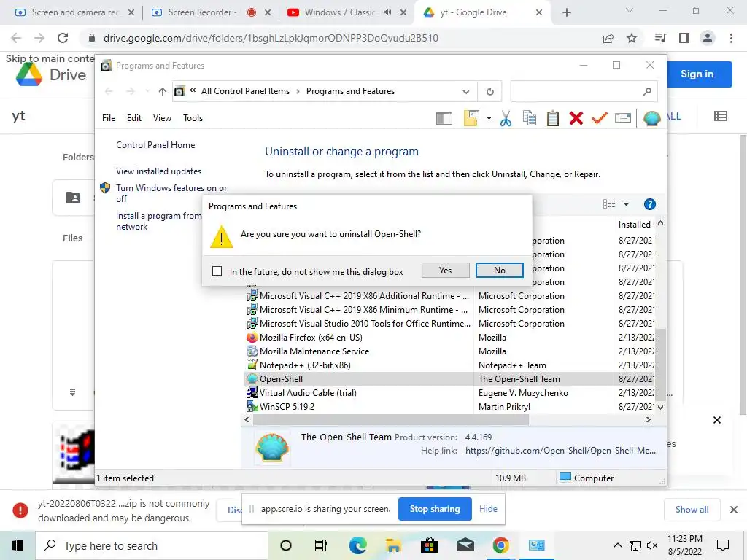Open Windows Start button
This screenshot has width=747, height=560.
pyautogui.click(x=18, y=545)
